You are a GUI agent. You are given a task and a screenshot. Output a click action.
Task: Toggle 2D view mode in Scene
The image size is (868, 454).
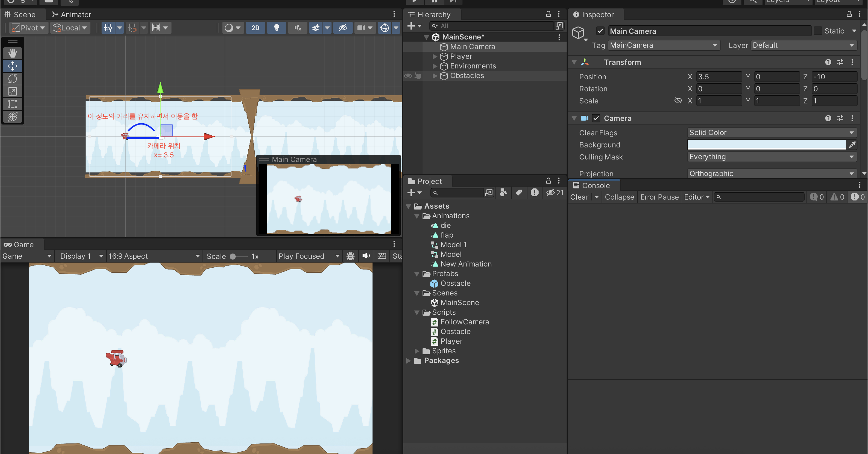point(255,28)
